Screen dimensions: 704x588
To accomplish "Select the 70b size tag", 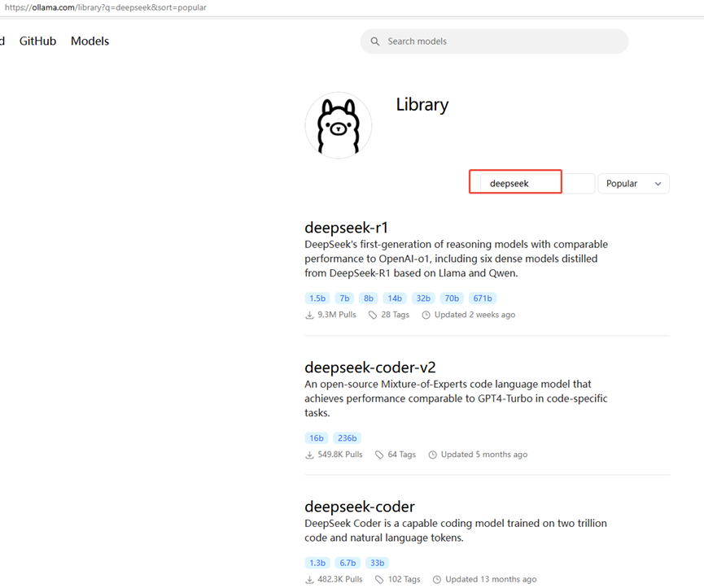I will point(452,298).
